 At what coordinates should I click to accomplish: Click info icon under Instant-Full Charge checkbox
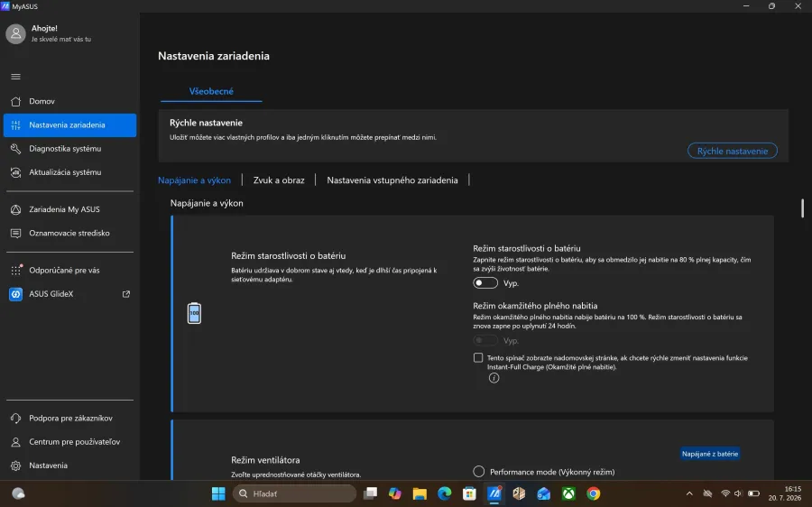point(494,378)
